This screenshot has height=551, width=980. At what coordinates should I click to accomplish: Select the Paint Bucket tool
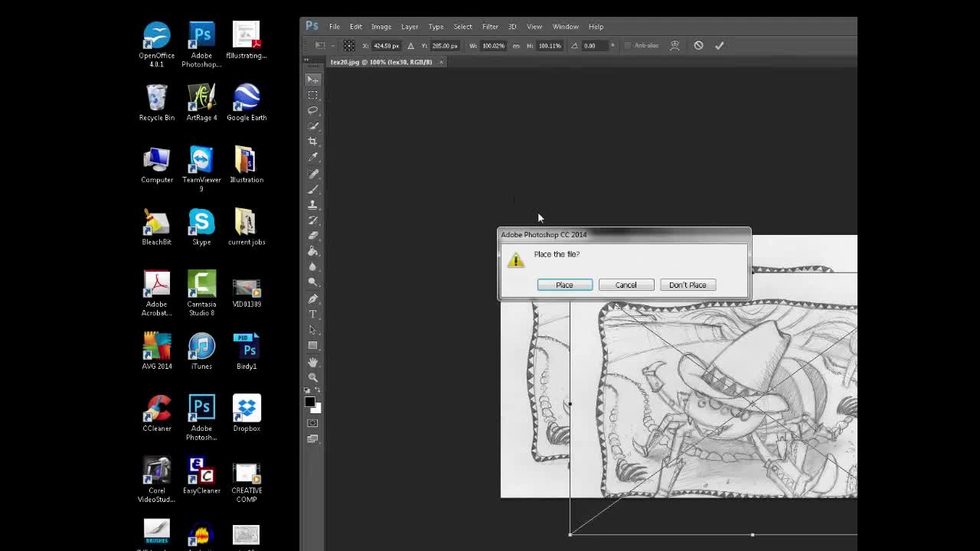pos(312,251)
